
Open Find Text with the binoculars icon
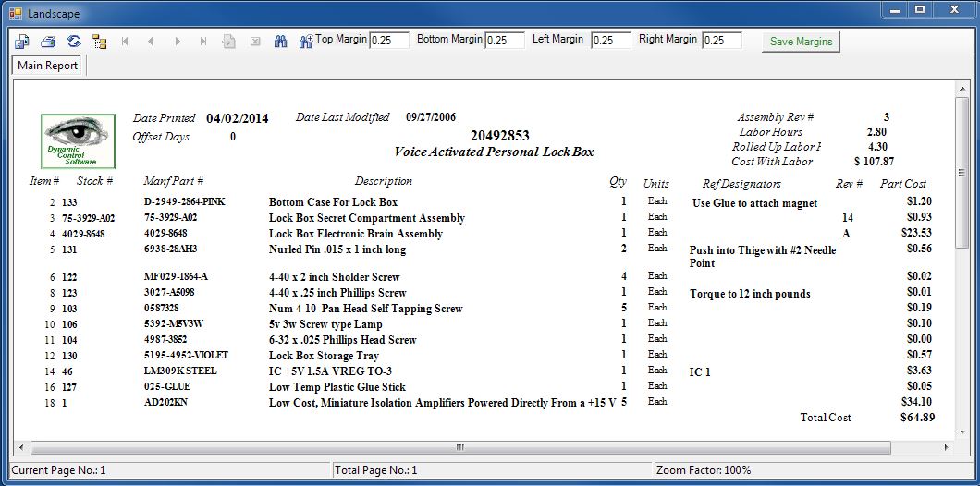coord(280,42)
